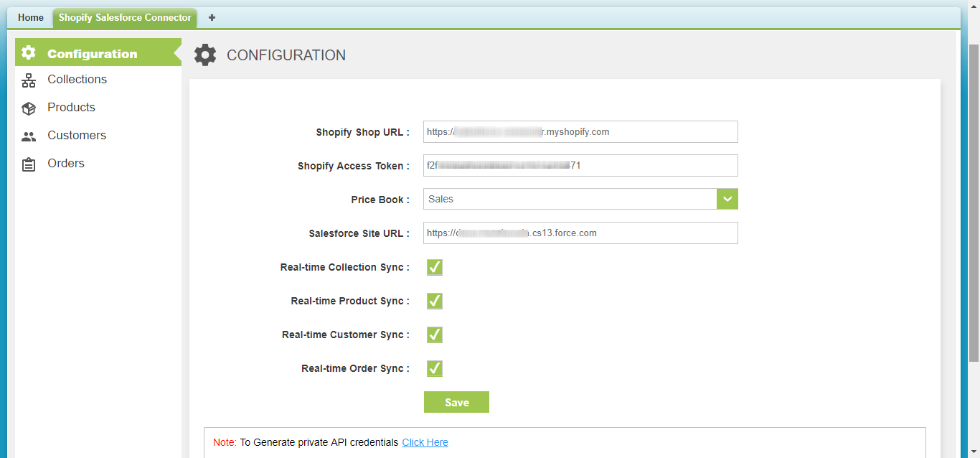Image resolution: width=980 pixels, height=458 pixels.
Task: Click the CONFIGURATION page heading text
Action: (286, 55)
